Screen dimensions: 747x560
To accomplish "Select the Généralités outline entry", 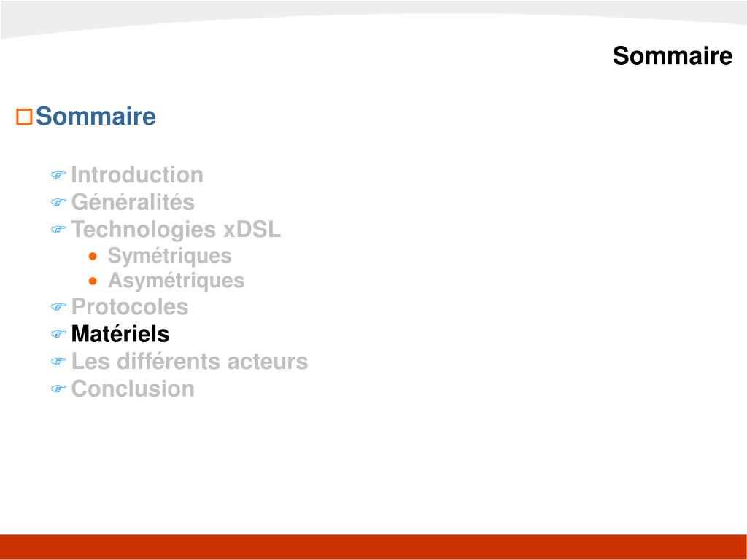I will point(133,201).
